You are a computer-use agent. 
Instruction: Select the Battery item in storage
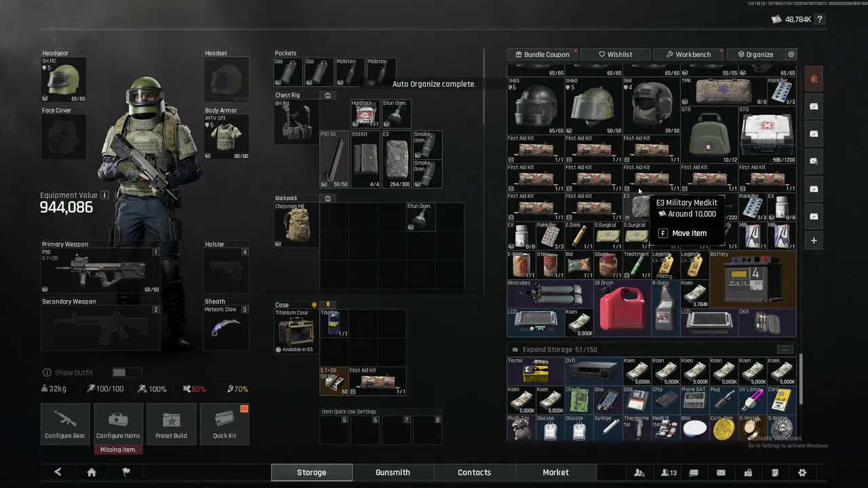pyautogui.click(x=753, y=279)
